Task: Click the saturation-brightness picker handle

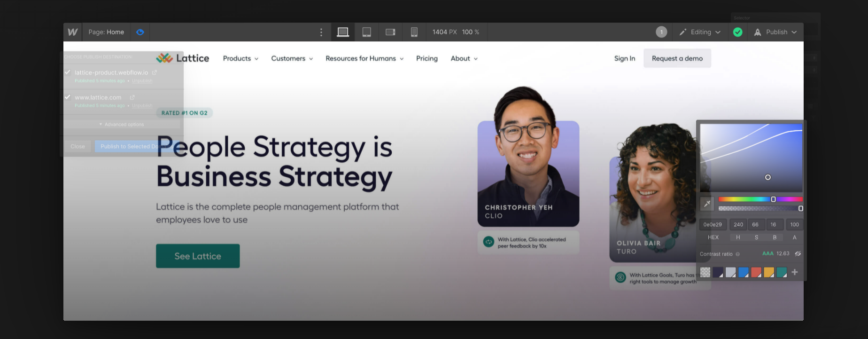Action: 768,177
